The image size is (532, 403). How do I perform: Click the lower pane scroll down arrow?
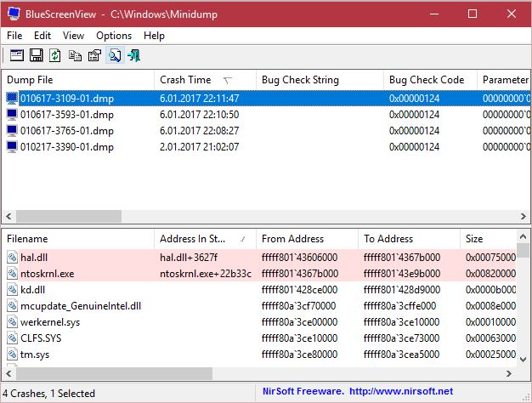tap(523, 359)
